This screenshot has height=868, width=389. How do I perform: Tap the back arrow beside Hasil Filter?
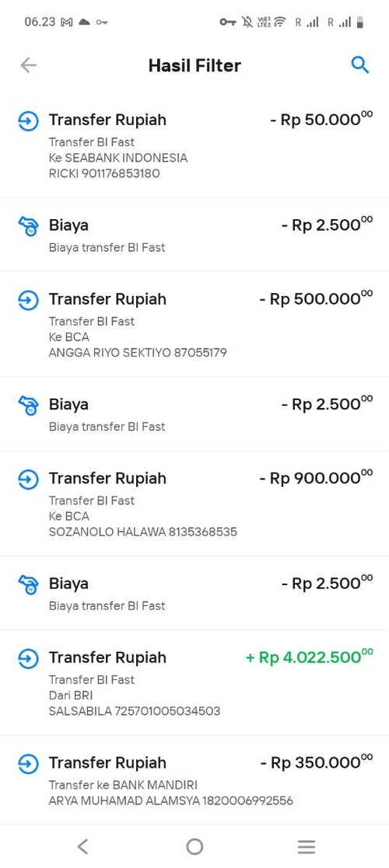coord(28,65)
